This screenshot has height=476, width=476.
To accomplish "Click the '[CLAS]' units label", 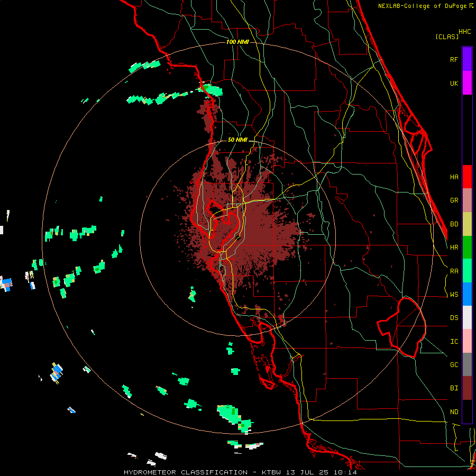I will coord(447,36).
